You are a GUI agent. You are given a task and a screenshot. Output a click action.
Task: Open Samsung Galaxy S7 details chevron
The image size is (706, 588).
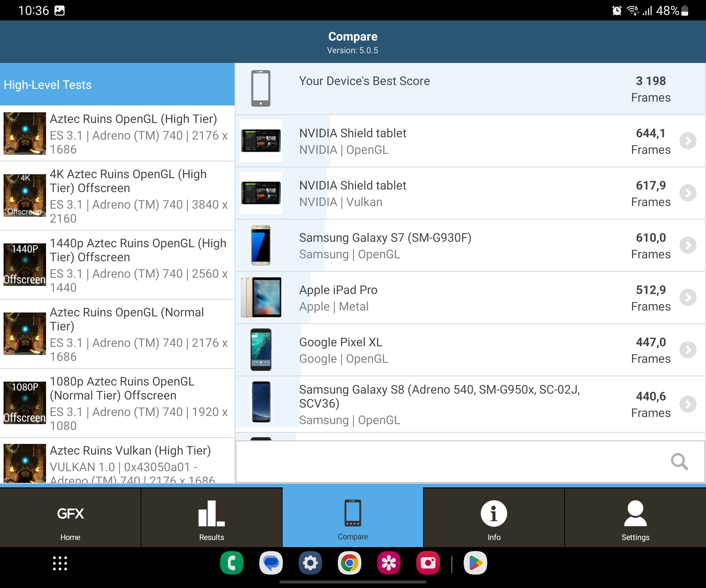click(688, 245)
